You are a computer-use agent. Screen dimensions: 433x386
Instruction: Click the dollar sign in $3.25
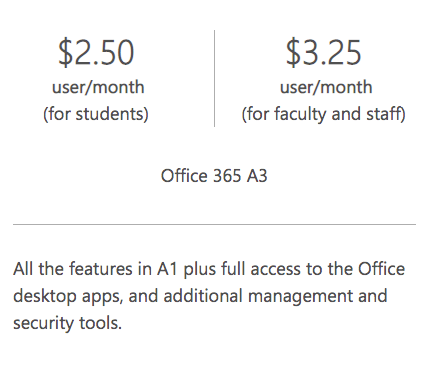coord(293,53)
